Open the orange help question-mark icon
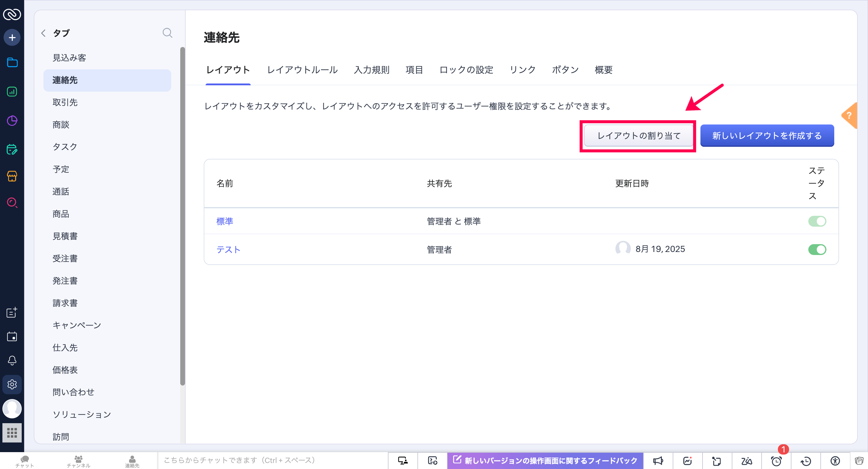 click(x=849, y=115)
